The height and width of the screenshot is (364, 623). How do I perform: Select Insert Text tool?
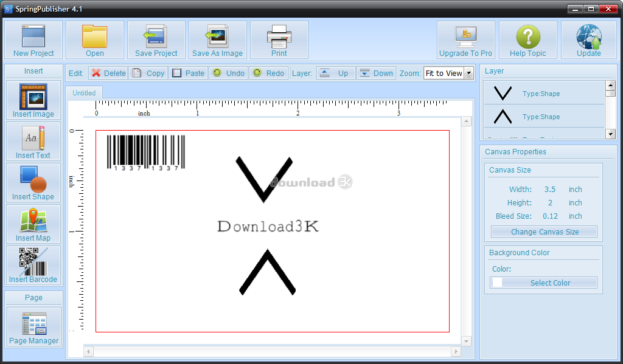[x=33, y=142]
